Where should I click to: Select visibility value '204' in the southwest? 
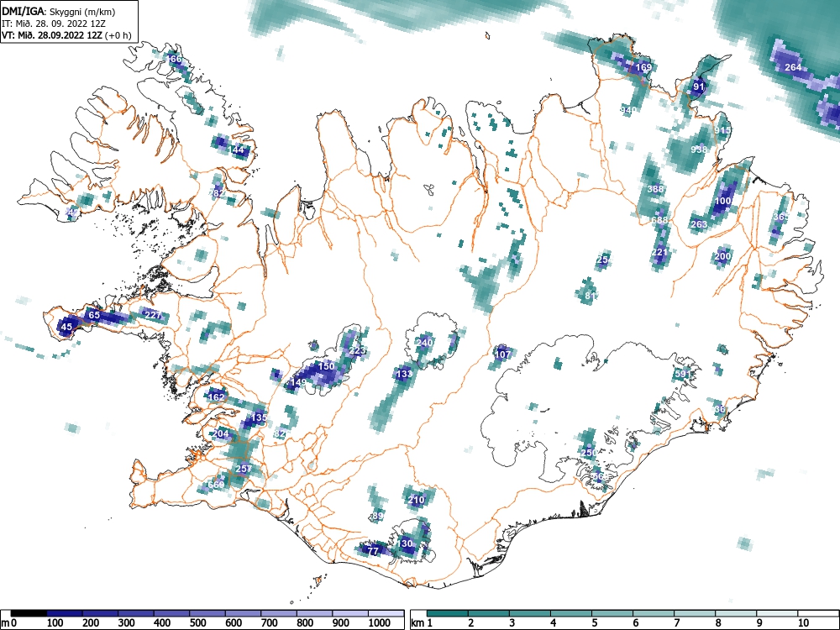click(x=221, y=434)
